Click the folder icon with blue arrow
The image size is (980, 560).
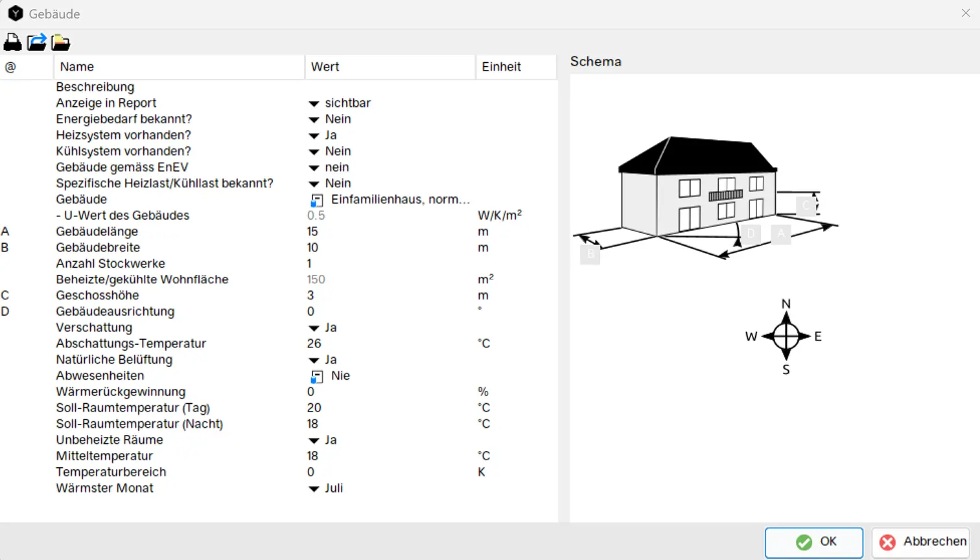pos(36,43)
